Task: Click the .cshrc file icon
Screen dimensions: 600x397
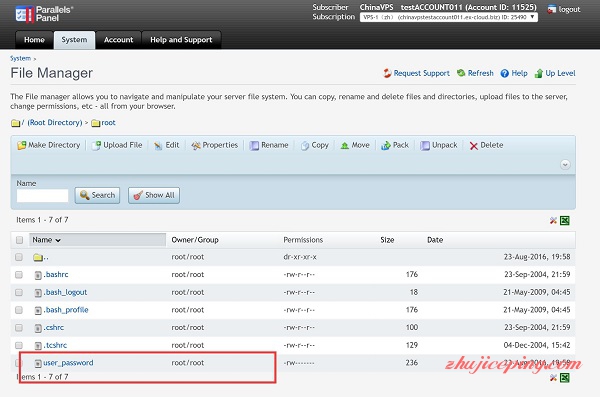Action: pyautogui.click(x=38, y=328)
